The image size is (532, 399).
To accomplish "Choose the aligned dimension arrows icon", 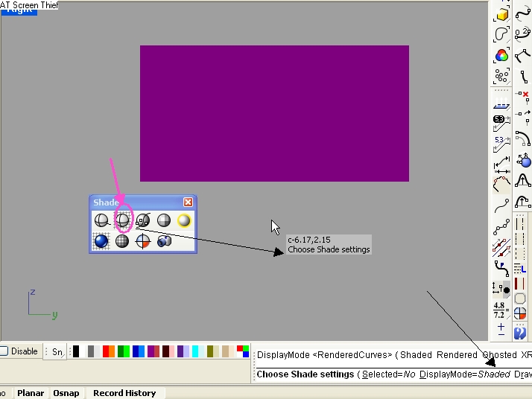I will (x=501, y=165).
